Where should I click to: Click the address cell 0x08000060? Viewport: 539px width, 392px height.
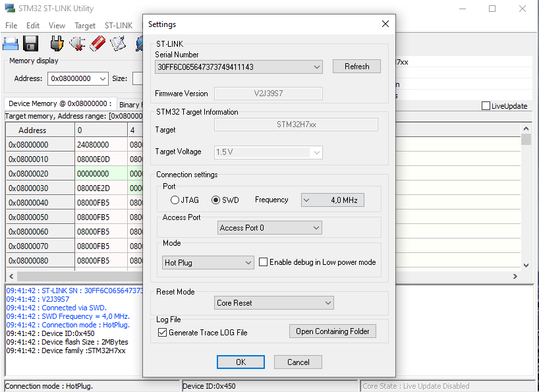click(40, 231)
